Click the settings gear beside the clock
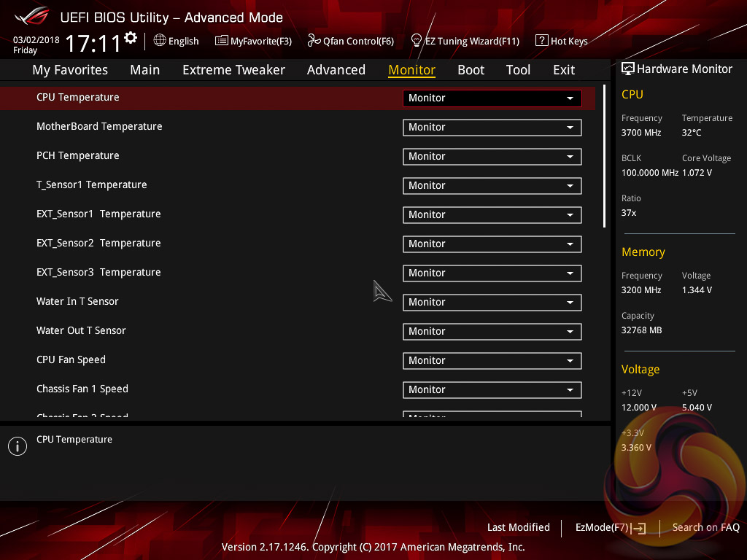Screen dimensions: 747x560 pos(131,38)
